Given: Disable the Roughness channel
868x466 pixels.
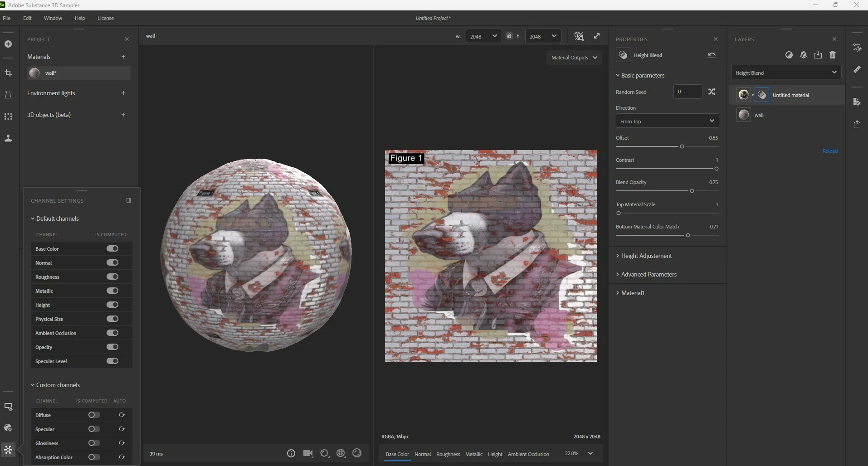Looking at the screenshot, I should [112, 277].
